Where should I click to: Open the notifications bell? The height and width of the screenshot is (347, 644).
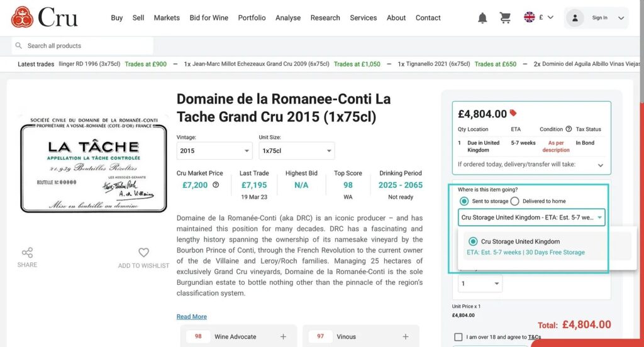click(482, 18)
